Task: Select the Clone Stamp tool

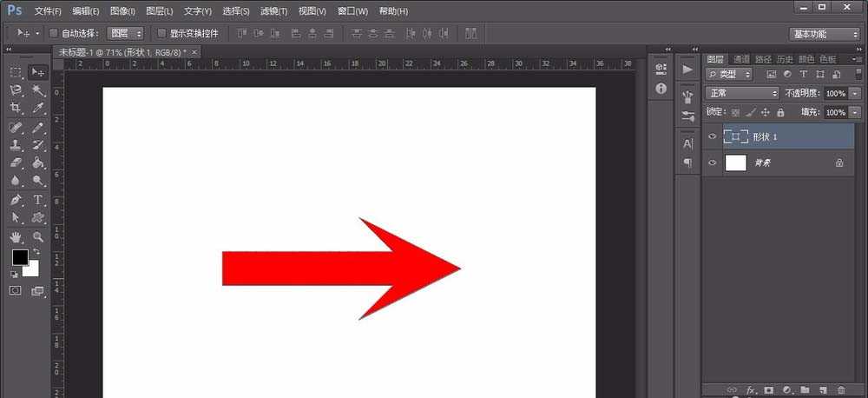Action: point(16,145)
